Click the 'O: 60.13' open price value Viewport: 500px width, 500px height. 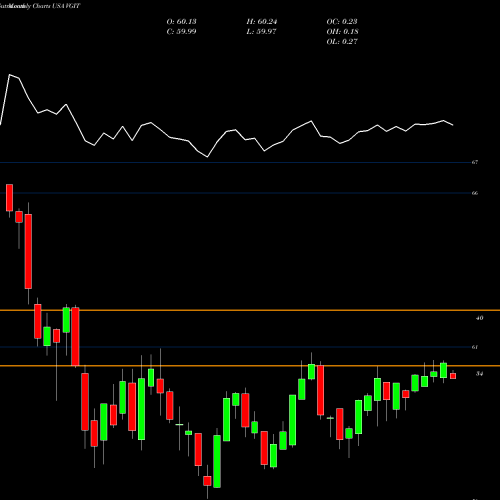[181, 22]
